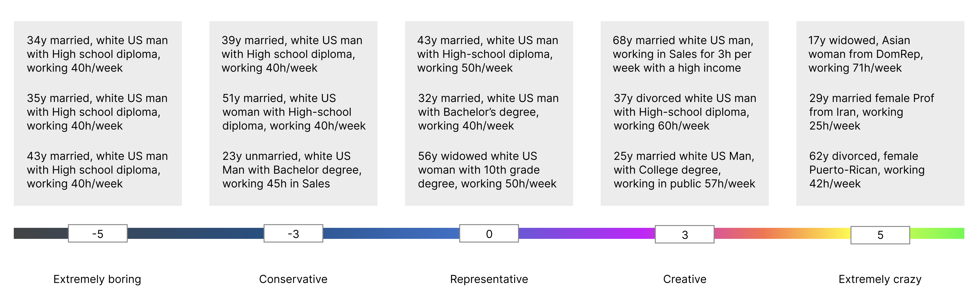
Task: Select the -3 value box on slider
Action: coord(293,234)
